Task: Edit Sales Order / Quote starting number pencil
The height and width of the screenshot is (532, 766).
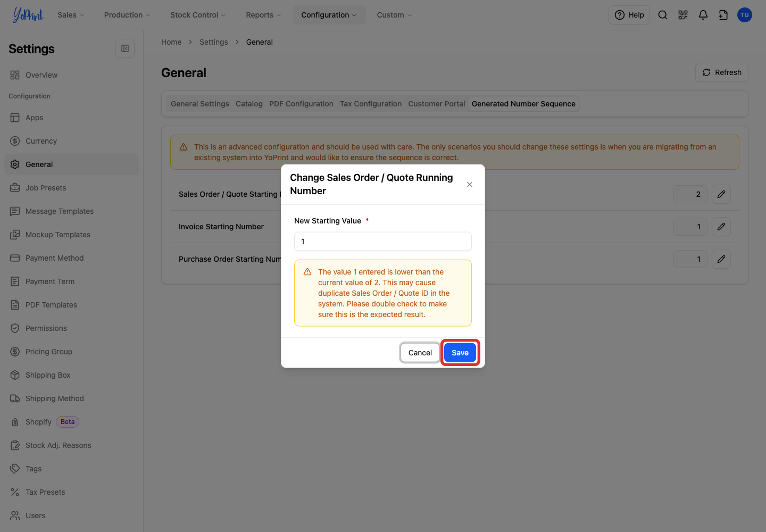Action: point(721,194)
